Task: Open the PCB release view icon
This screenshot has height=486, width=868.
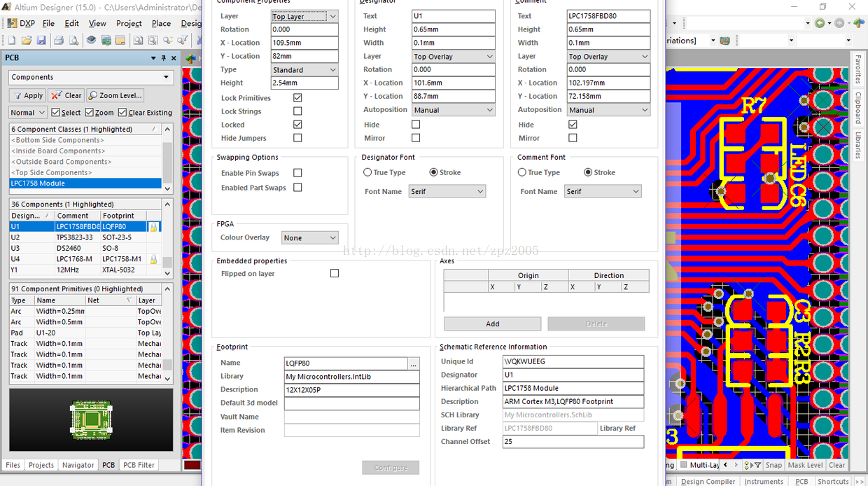Action: (106, 41)
